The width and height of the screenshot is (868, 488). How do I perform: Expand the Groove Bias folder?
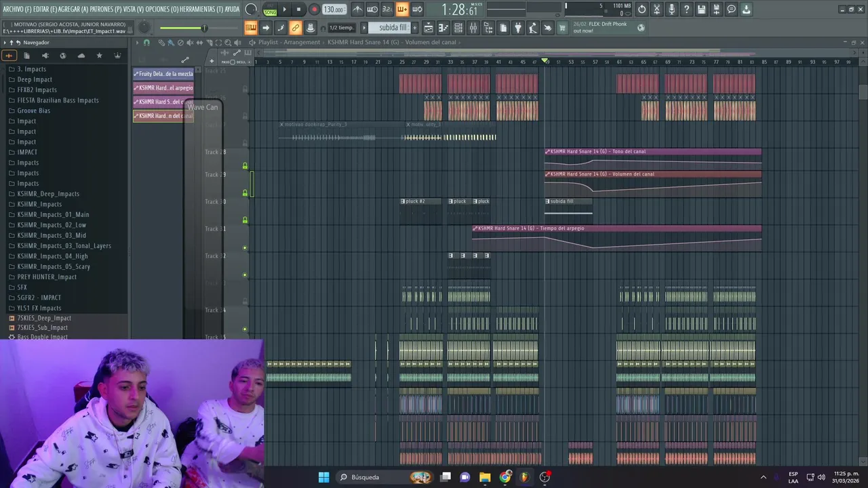(33, 110)
